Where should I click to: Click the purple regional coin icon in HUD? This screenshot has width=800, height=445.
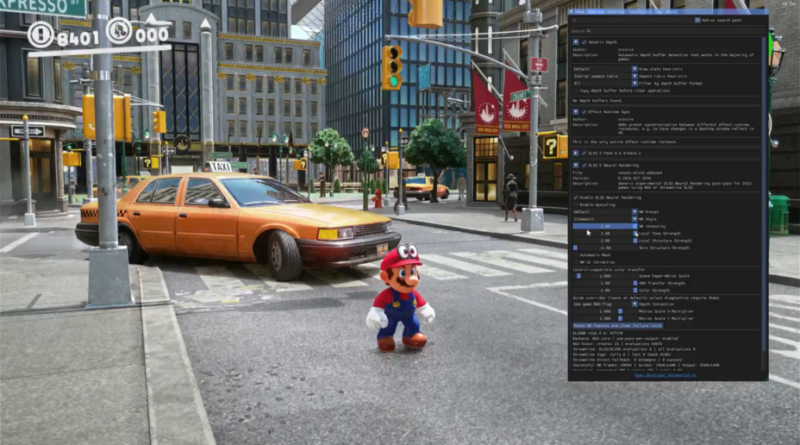tap(119, 30)
